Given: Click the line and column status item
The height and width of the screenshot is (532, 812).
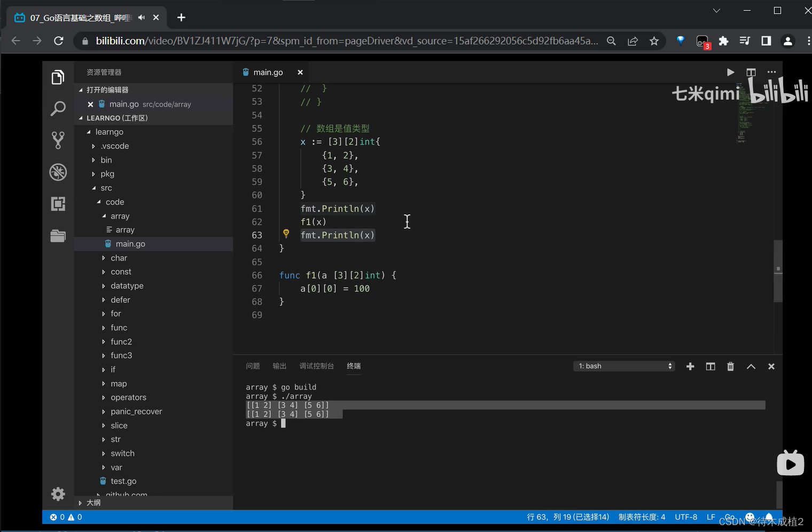Looking at the screenshot, I should click(x=568, y=517).
